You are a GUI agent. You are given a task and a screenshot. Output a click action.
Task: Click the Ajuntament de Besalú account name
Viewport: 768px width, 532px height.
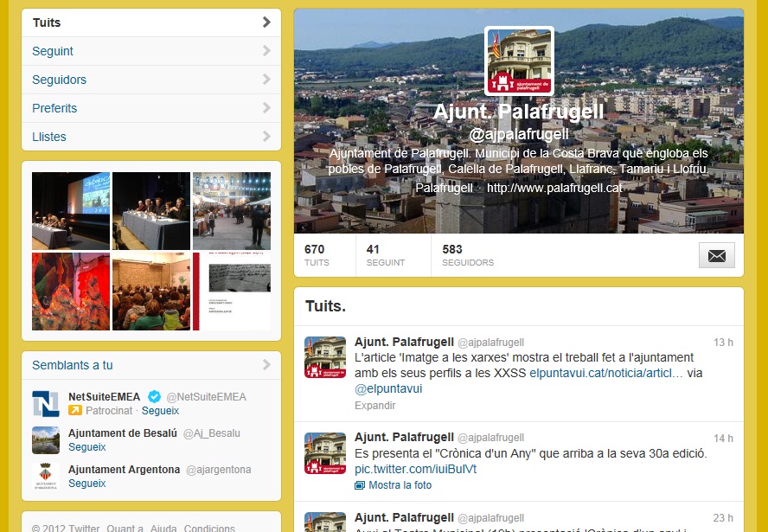[x=123, y=433]
